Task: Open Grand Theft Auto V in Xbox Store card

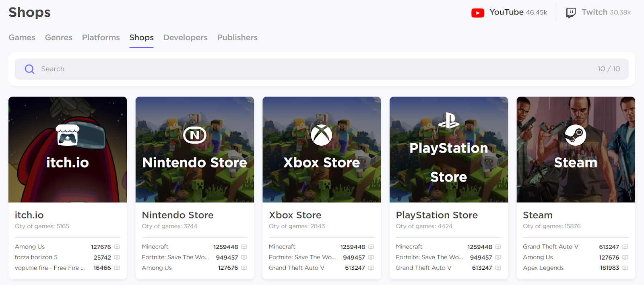Action: coord(297,268)
